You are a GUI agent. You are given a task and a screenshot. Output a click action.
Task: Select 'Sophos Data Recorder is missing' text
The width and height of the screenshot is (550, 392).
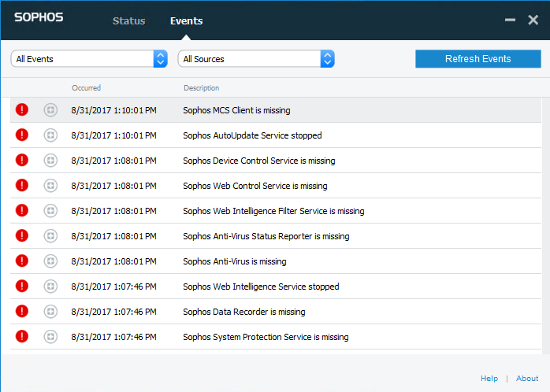pos(244,312)
